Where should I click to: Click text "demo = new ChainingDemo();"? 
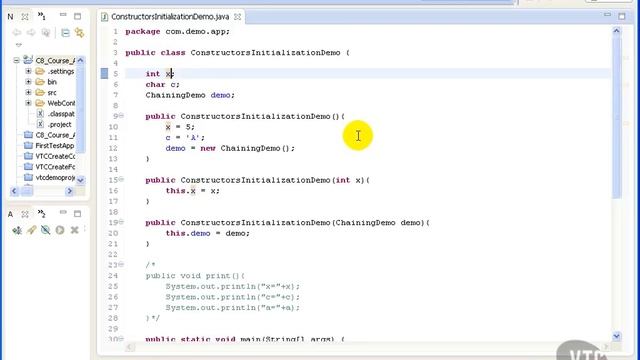tap(230, 148)
